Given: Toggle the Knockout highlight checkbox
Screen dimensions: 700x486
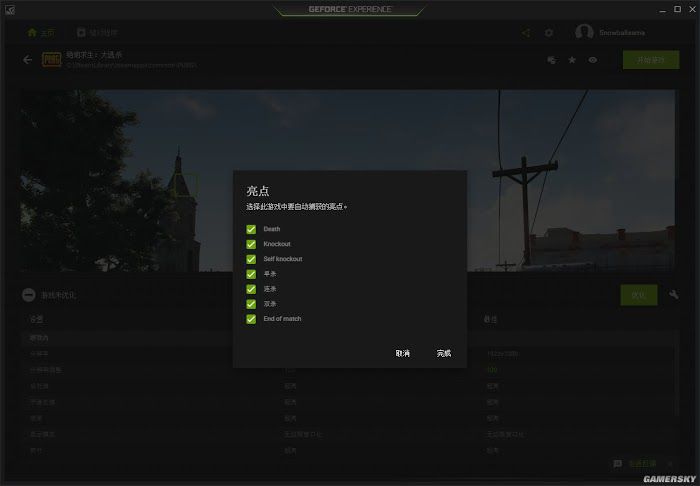Looking at the screenshot, I should [x=251, y=244].
